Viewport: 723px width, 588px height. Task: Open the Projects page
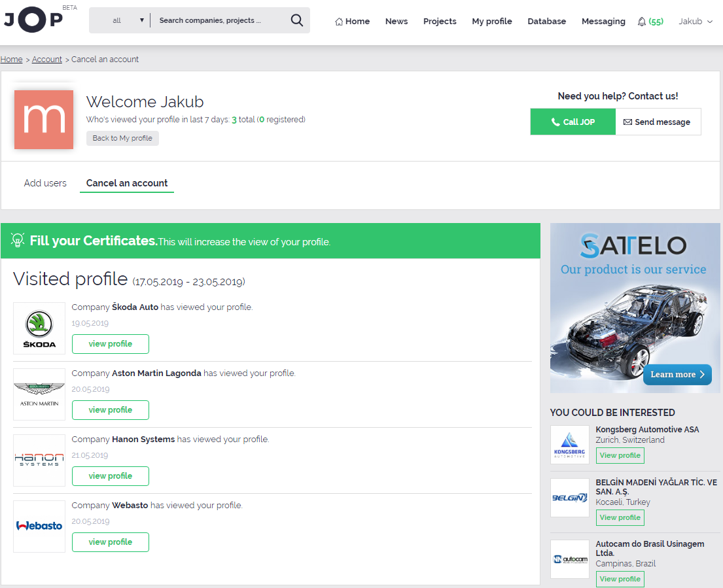click(440, 21)
